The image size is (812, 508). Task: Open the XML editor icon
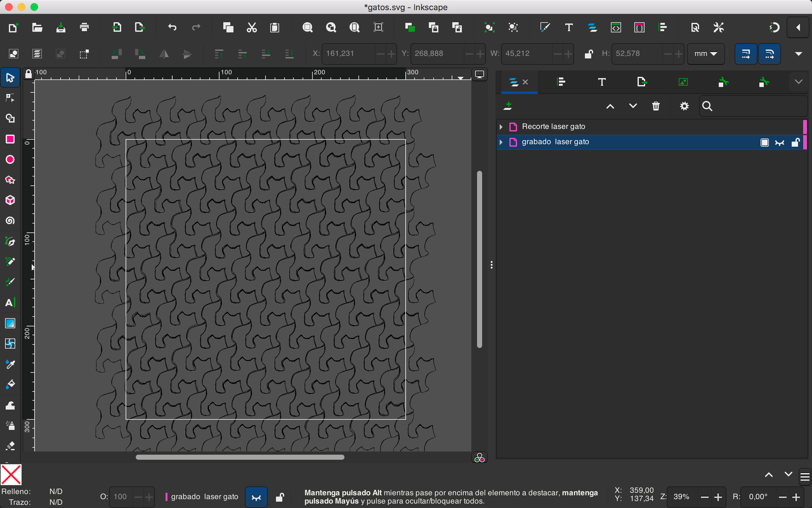point(616,27)
